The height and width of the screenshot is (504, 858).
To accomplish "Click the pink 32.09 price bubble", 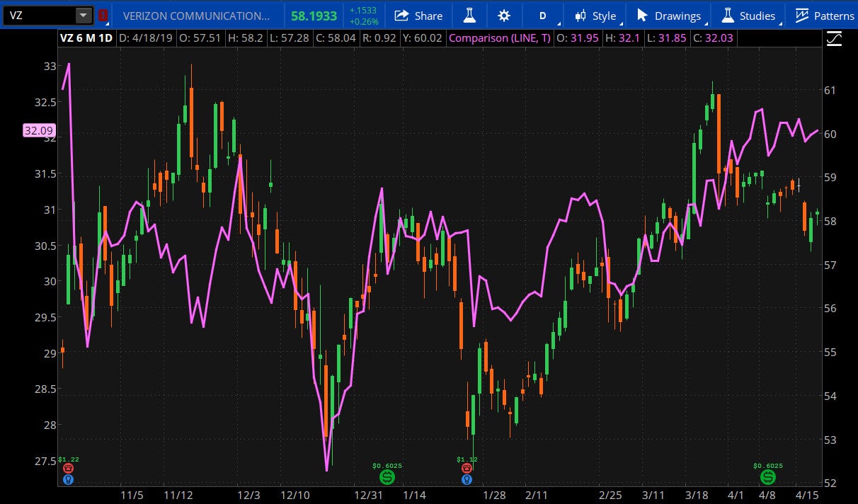I will (38, 130).
